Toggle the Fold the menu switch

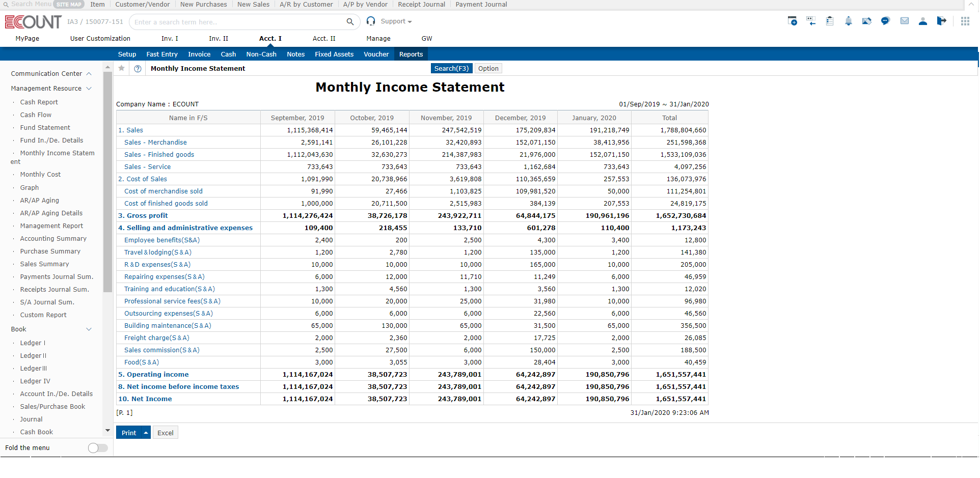click(97, 448)
